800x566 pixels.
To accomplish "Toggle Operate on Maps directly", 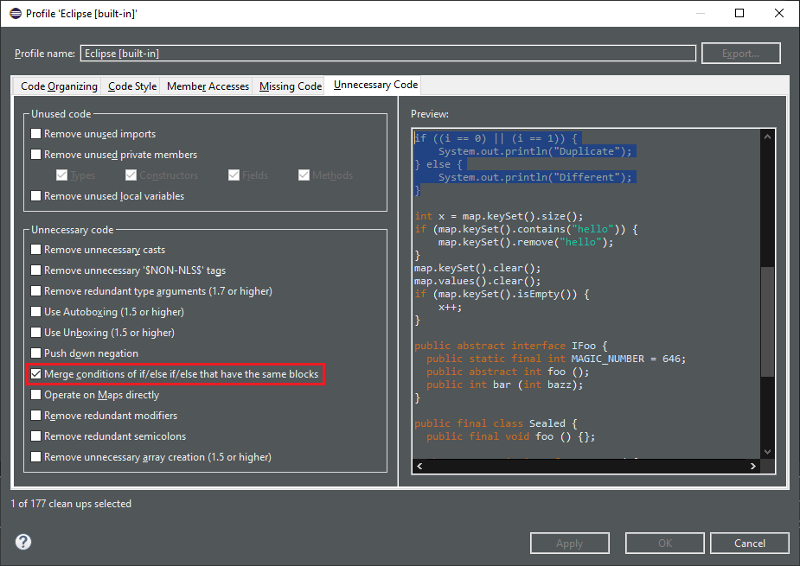I will 36,395.
